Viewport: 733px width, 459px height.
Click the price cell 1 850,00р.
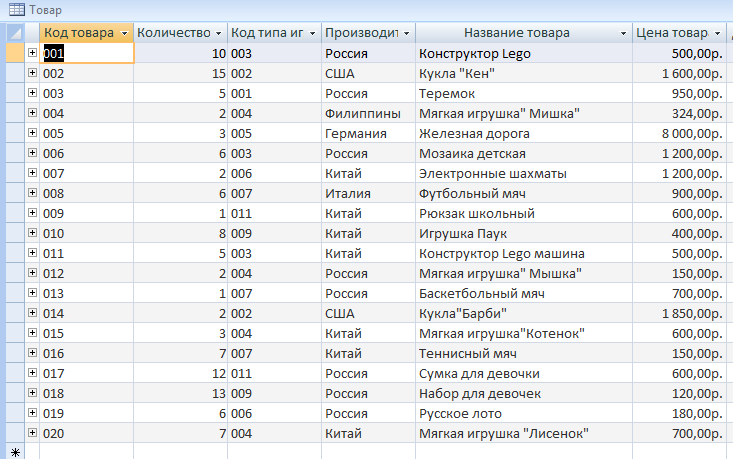679,313
